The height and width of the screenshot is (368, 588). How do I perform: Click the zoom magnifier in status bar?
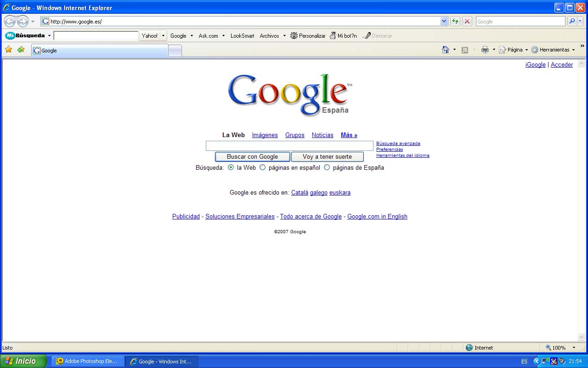tap(548, 348)
